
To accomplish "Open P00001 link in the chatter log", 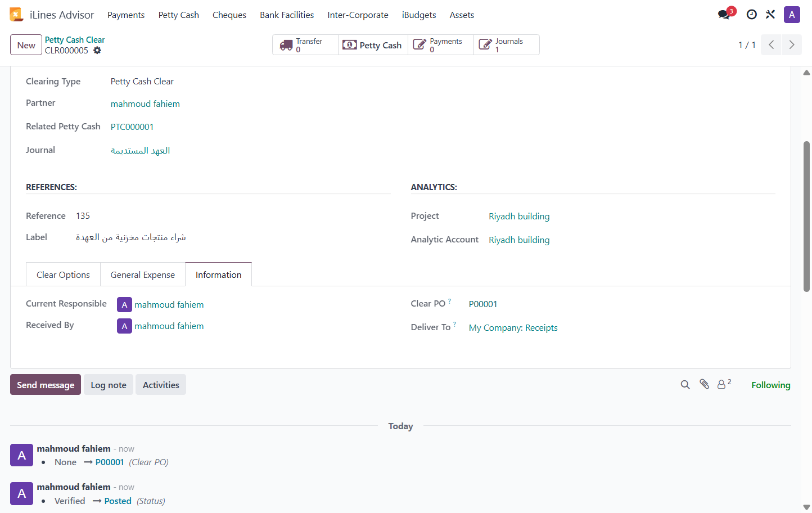I will [x=110, y=462].
